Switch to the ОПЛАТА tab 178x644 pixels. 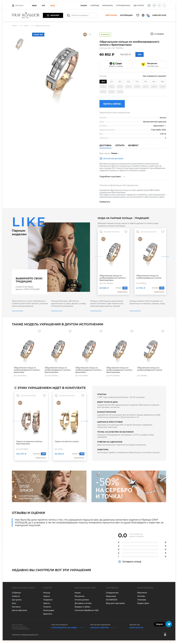click(120, 145)
